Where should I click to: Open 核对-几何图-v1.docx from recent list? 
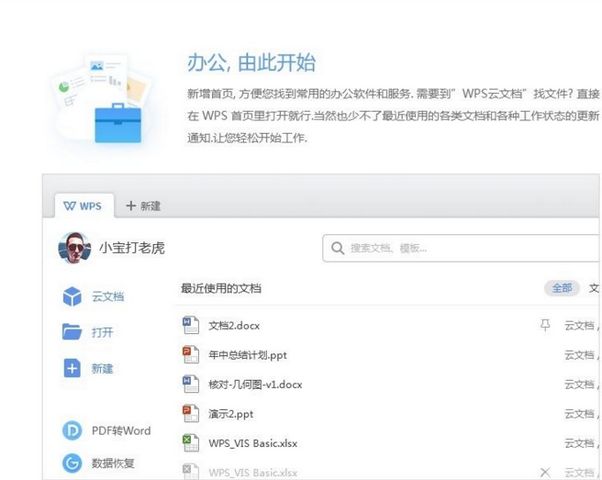point(254,384)
